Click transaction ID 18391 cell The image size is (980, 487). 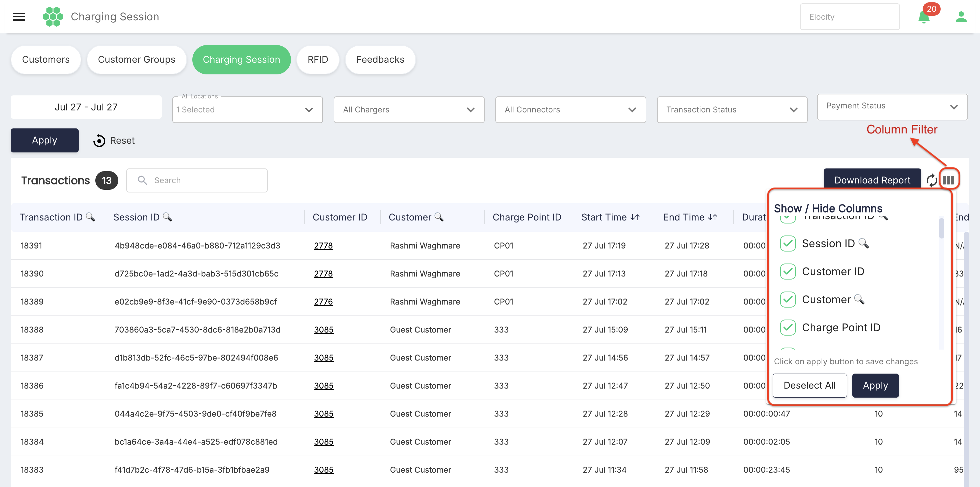coord(31,246)
